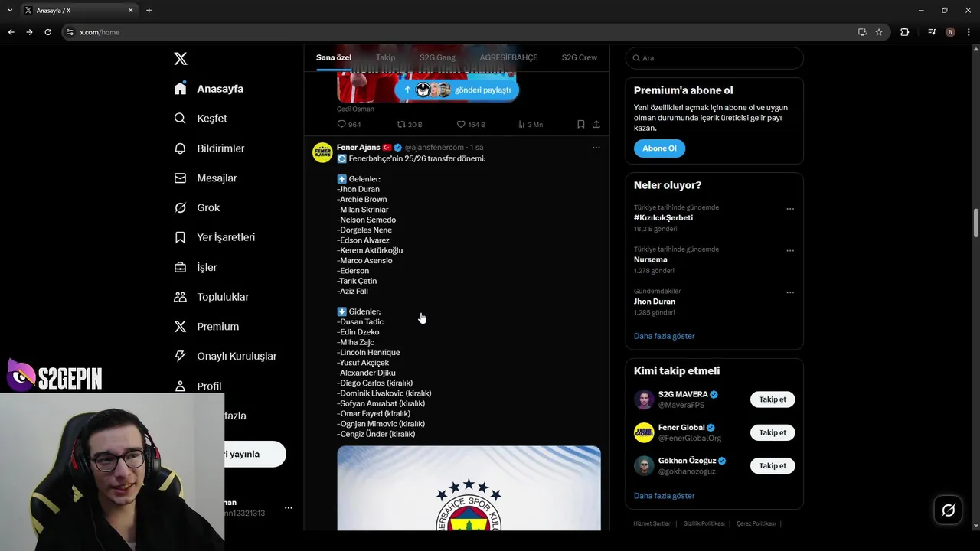Open more options on Fener Ajans post
This screenshot has width=980, height=551.
pyautogui.click(x=596, y=148)
